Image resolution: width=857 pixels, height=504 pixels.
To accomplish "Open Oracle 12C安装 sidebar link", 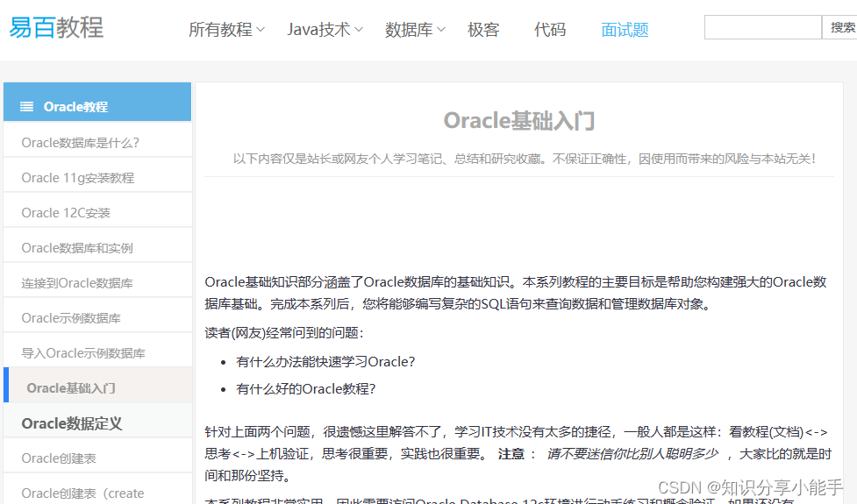I will 66,213.
